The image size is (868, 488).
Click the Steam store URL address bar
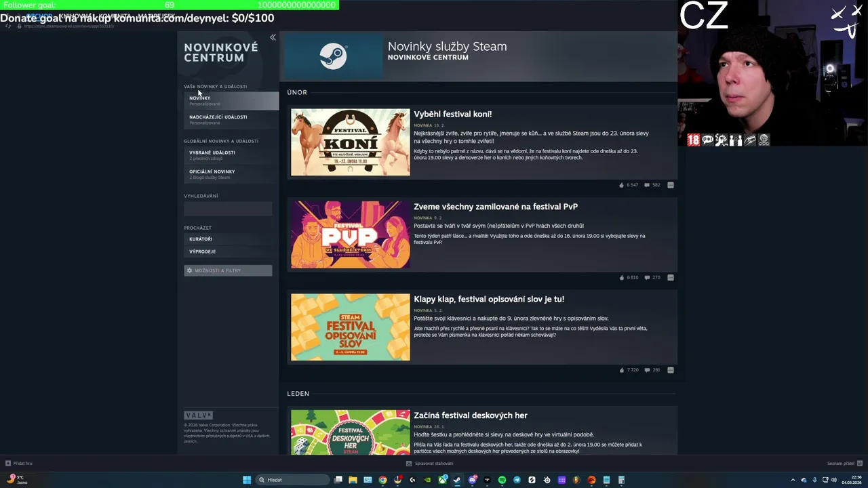[x=69, y=26]
